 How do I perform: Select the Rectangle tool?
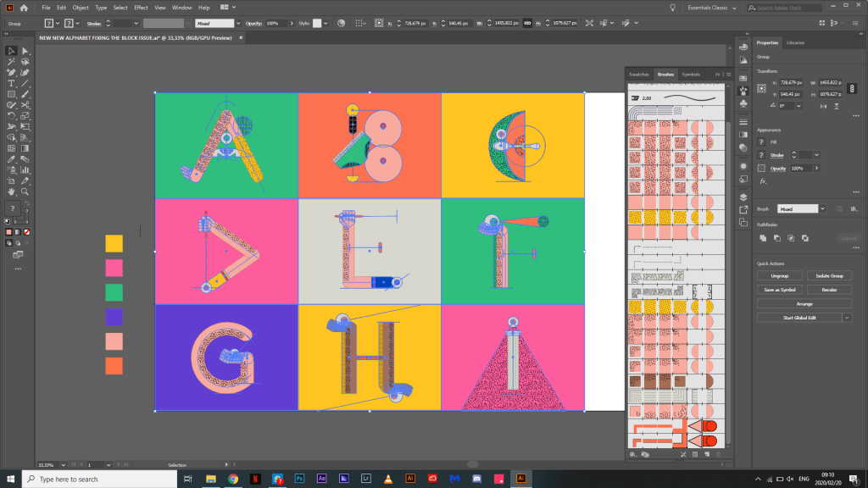point(11,94)
